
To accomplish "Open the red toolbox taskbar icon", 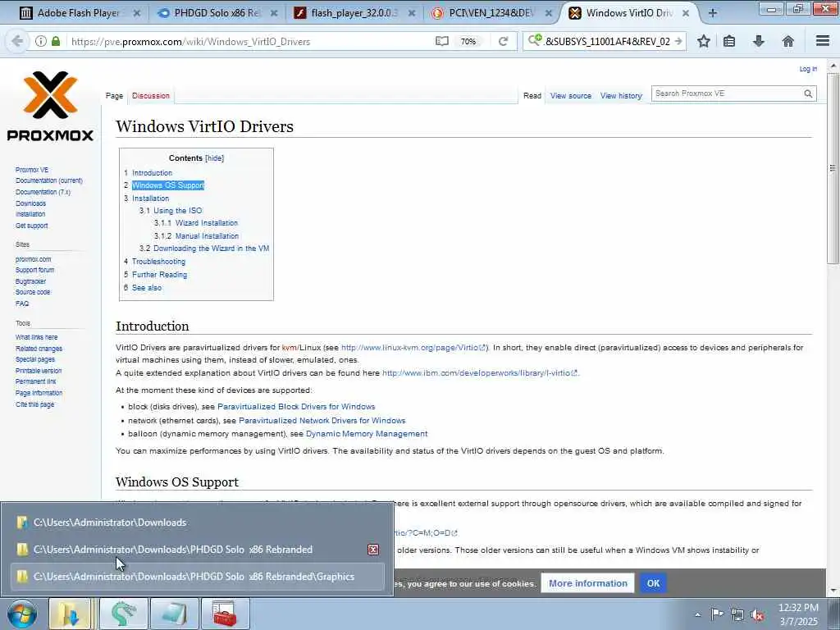I will [225, 614].
